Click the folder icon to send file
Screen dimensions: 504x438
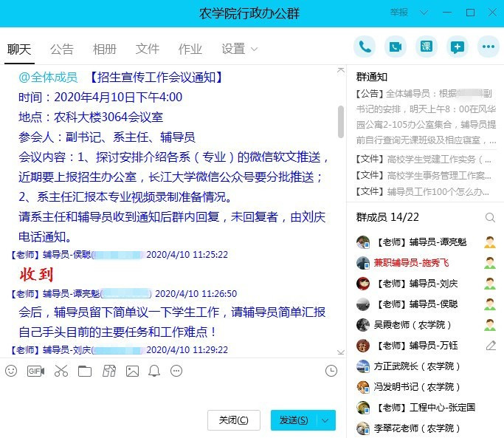click(x=85, y=371)
